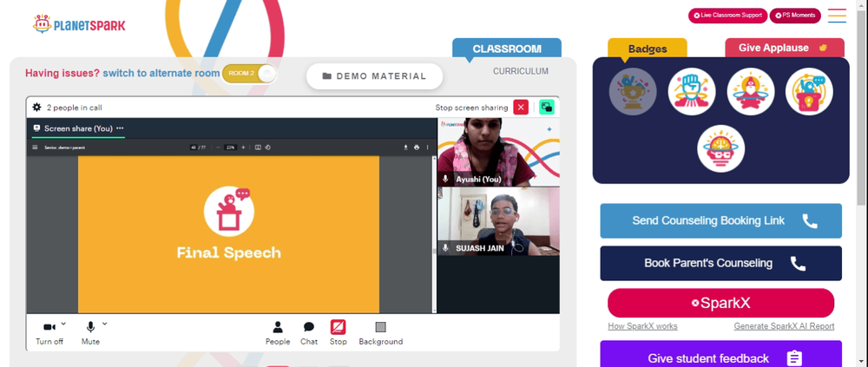Screen dimensions: 868x367
Task: Click the PDF title Senior_demo+parent
Action: coord(65,147)
